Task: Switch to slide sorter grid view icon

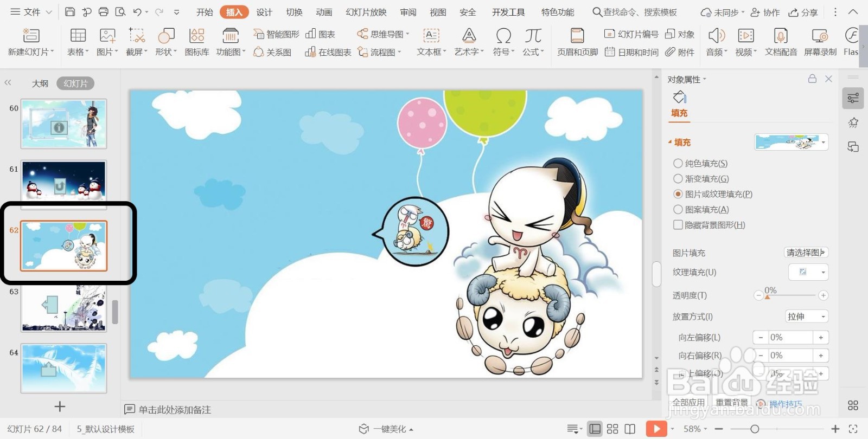Action: [612, 429]
